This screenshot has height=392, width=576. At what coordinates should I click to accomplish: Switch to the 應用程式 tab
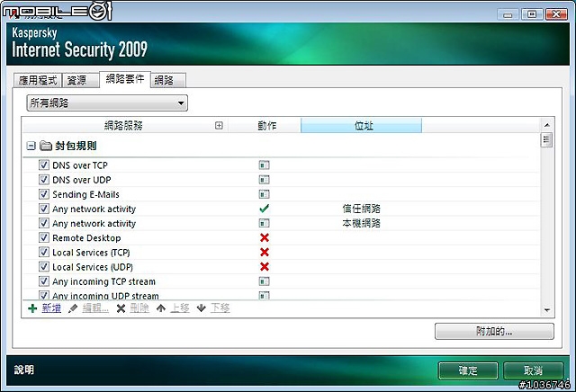point(38,80)
